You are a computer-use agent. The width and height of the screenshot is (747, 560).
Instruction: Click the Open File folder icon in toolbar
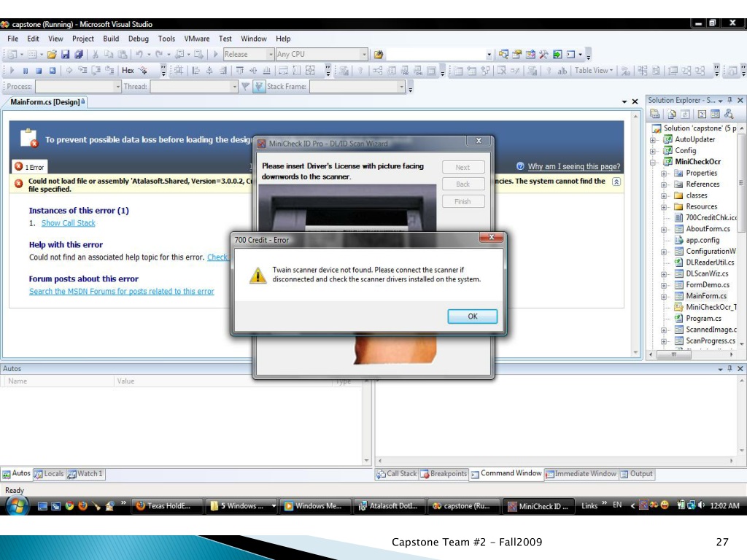pyautogui.click(x=52, y=54)
